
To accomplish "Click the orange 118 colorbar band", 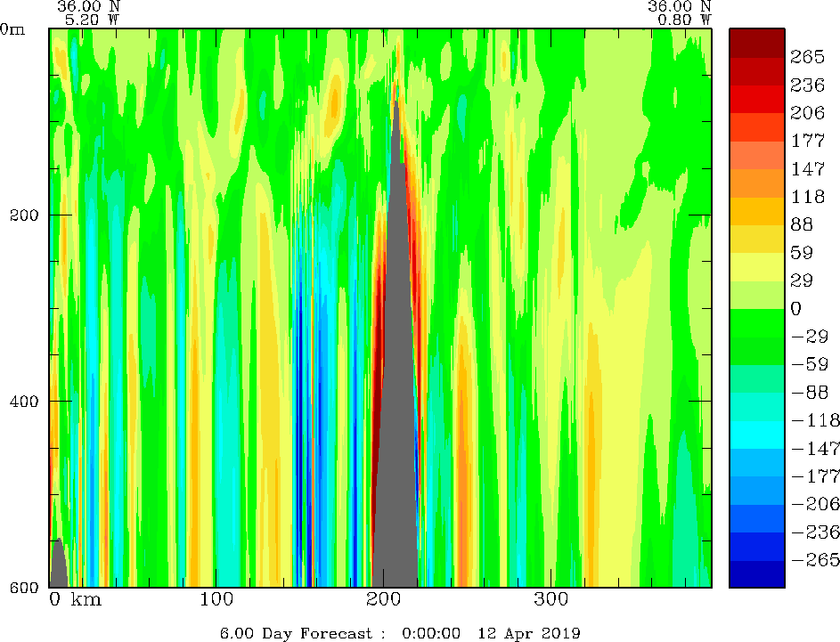I will click(757, 183).
